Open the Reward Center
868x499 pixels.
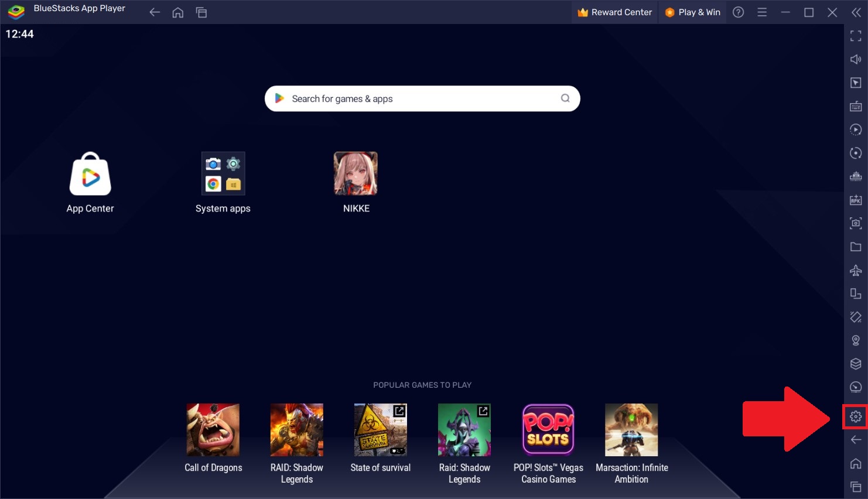pyautogui.click(x=614, y=12)
